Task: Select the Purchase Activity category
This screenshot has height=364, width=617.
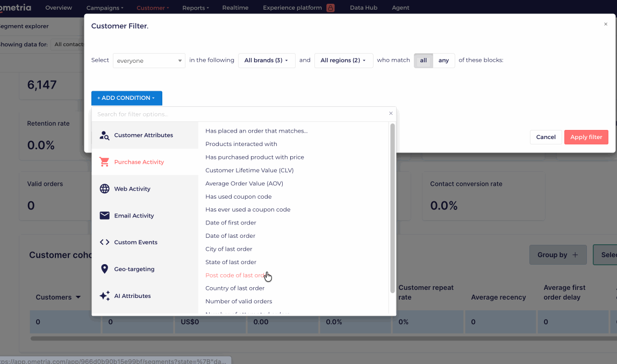Action: 145,162
